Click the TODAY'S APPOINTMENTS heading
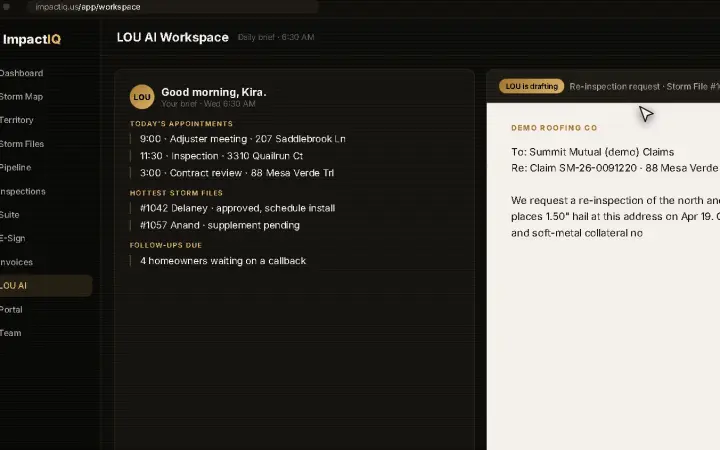Viewport: 720px width, 450px height. click(181, 124)
